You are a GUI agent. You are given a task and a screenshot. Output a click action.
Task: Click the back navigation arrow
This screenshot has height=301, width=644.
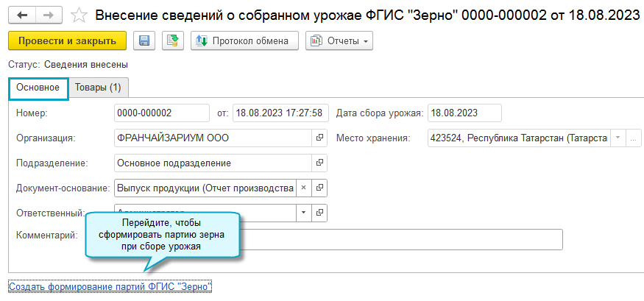[x=21, y=15]
